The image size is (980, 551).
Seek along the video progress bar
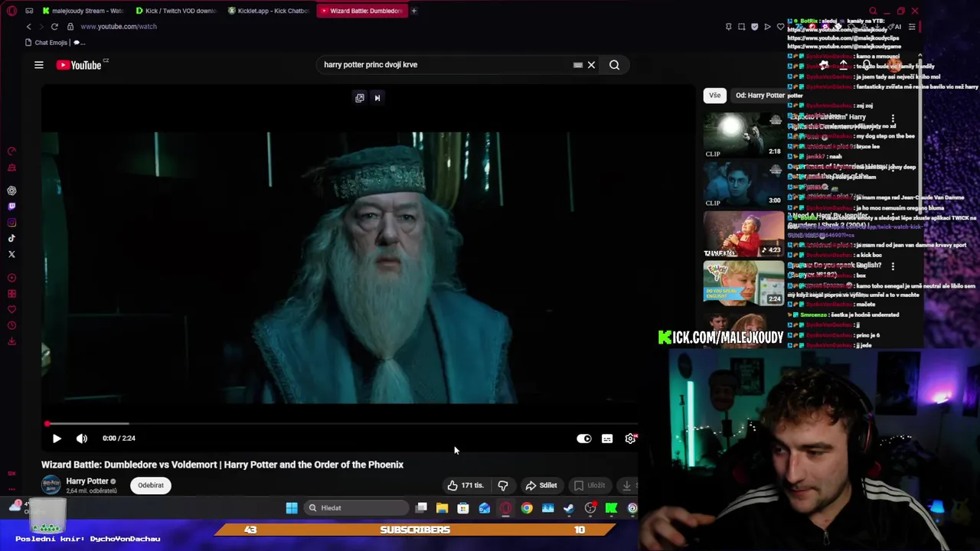pos(341,423)
